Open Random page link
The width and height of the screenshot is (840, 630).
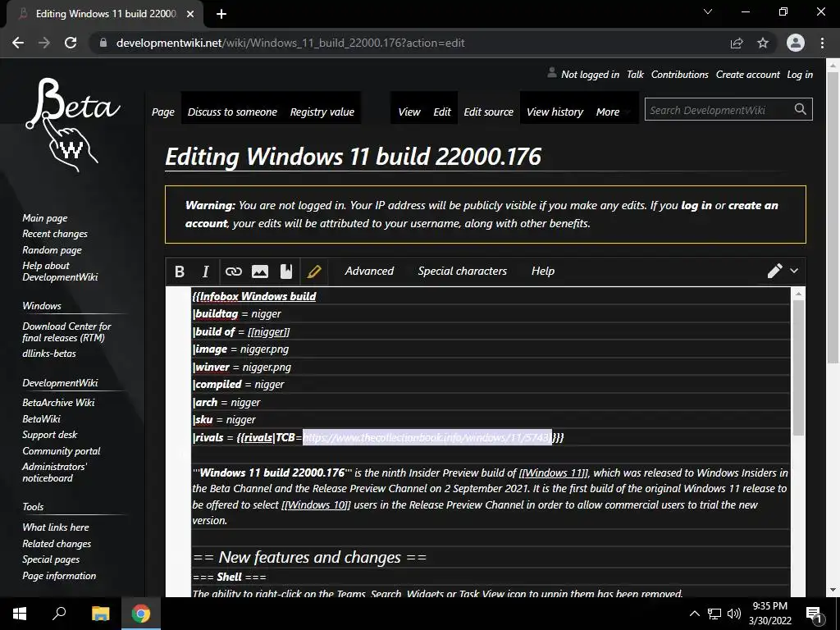click(52, 249)
